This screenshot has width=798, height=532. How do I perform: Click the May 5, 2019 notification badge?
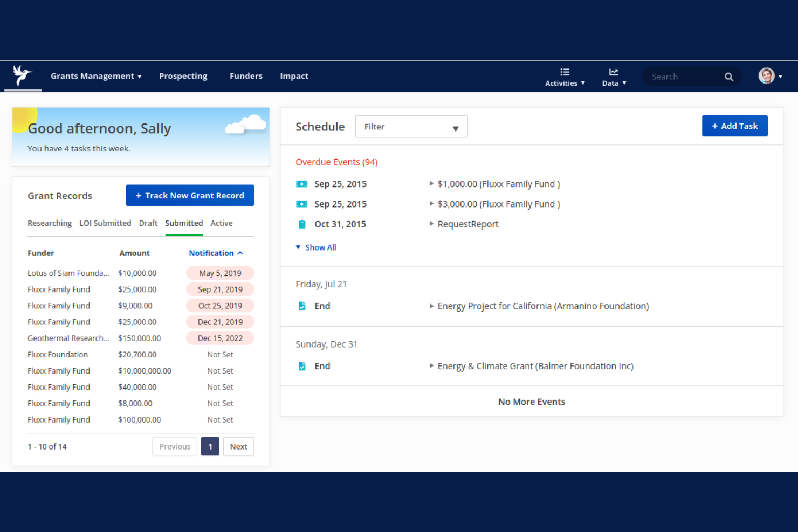[x=220, y=273]
